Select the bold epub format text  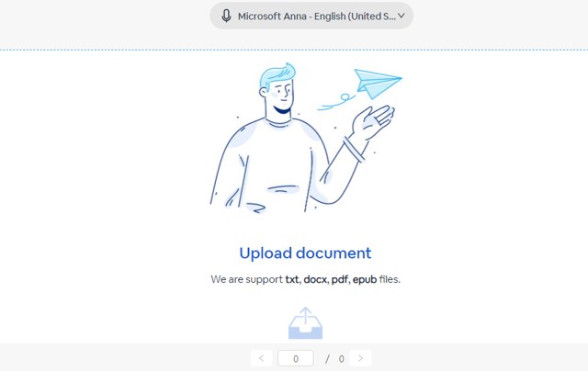(365, 280)
